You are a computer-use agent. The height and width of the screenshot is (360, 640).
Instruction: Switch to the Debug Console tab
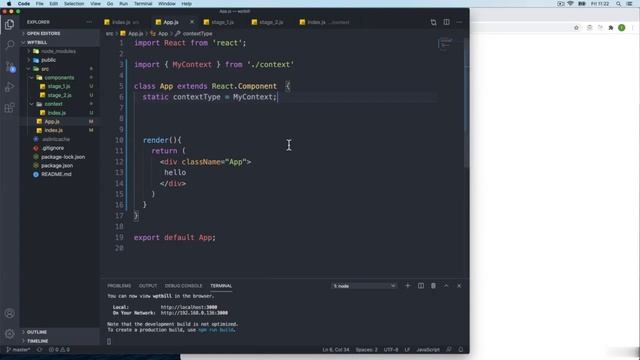click(183, 286)
